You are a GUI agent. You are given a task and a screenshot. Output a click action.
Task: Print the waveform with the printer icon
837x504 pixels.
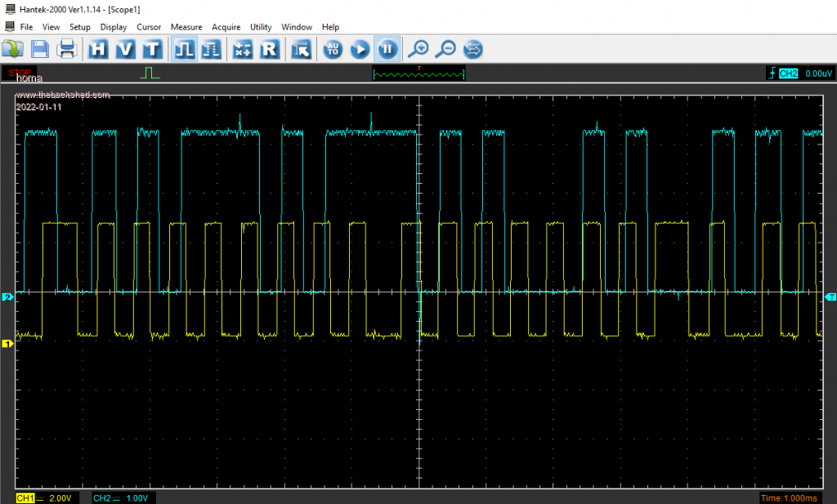click(x=67, y=49)
